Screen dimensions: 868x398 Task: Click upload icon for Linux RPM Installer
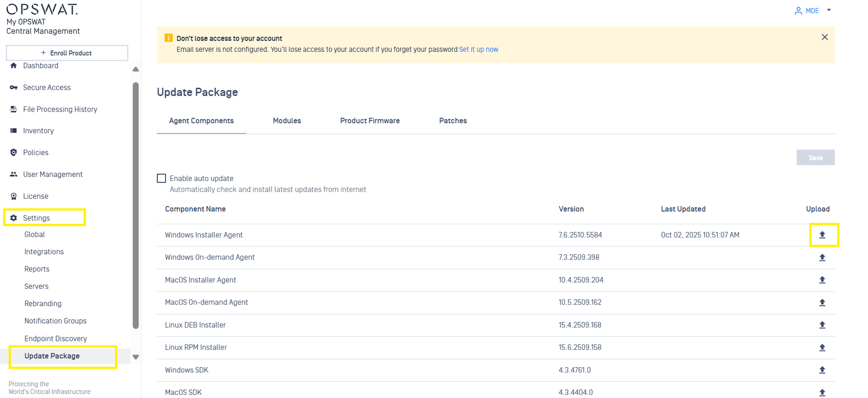pyautogui.click(x=822, y=348)
